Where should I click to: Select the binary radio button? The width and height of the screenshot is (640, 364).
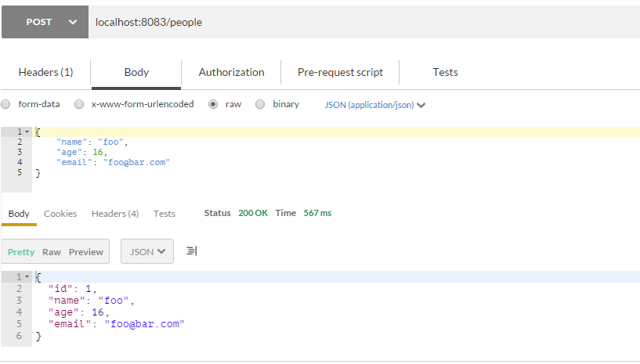pos(260,104)
